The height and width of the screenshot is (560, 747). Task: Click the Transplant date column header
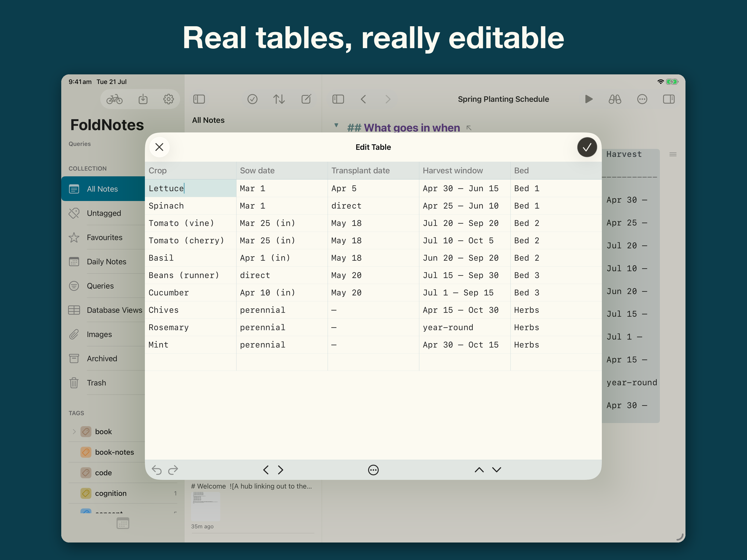point(373,171)
